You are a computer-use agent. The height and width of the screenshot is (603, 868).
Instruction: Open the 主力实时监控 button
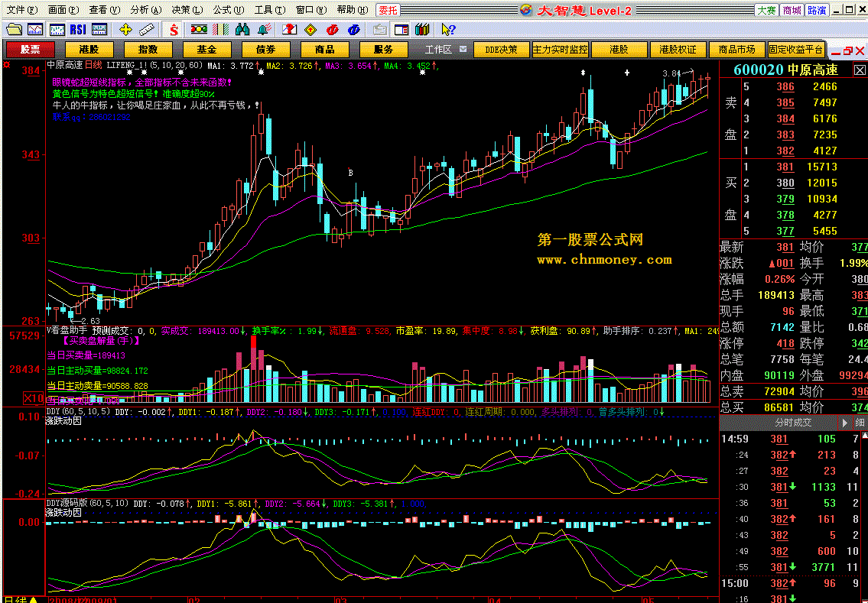561,49
